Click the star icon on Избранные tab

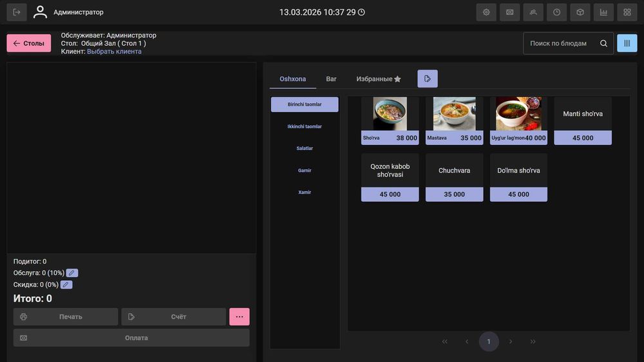click(x=397, y=79)
